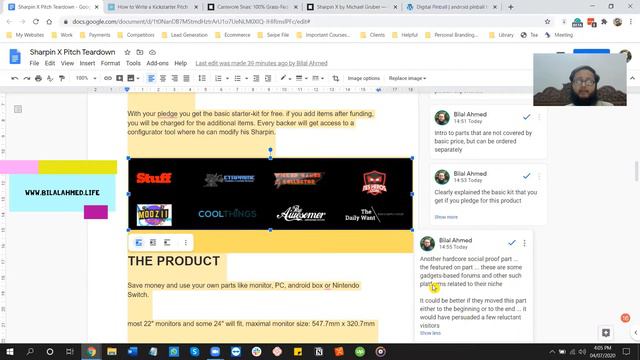Image resolution: width=640 pixels, height=360 pixels.
Task: Switch to the Digital Pinball browser tab
Action: tap(451, 7)
